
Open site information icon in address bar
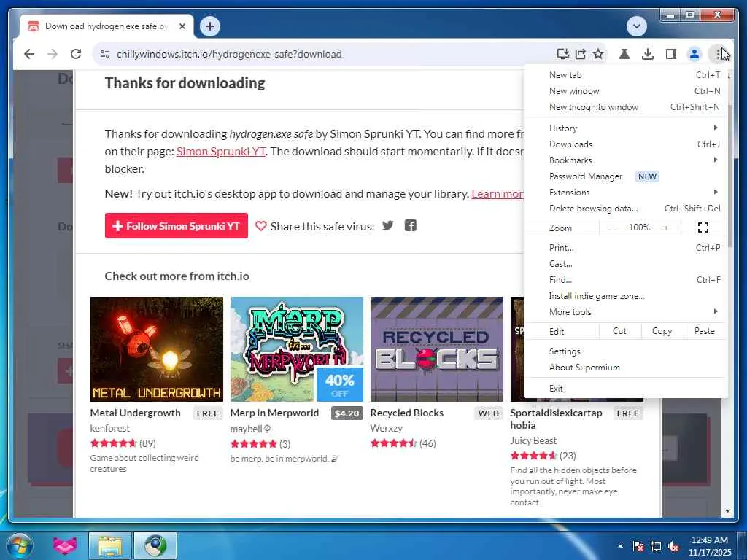click(105, 54)
